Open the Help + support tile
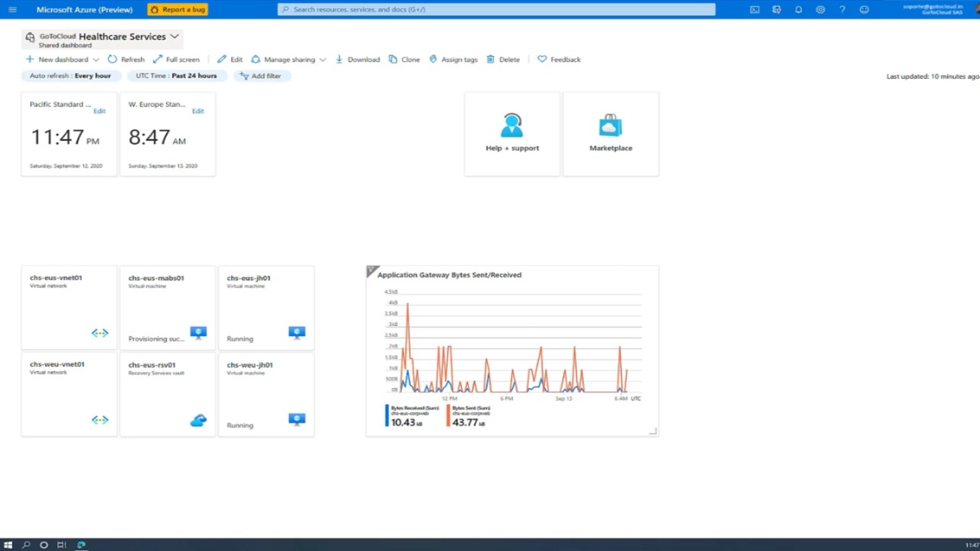The image size is (980, 551). pos(512,134)
